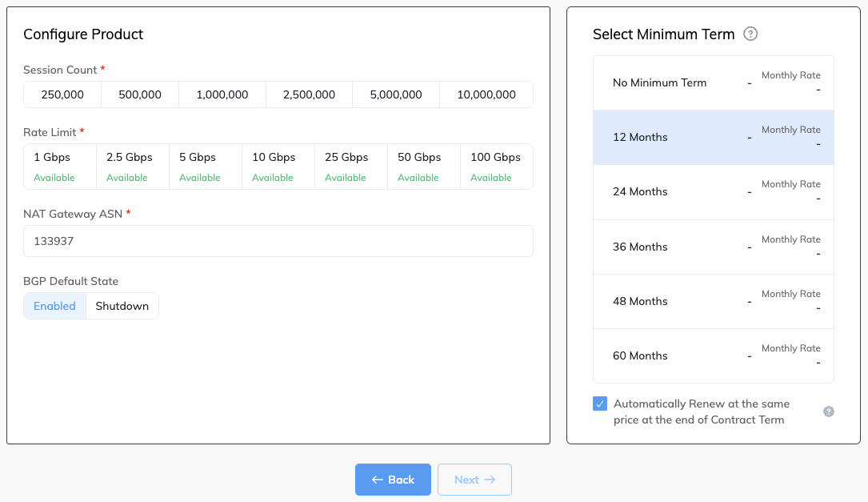Screen dimensions: 868x502
Task: Select No Minimum Term option
Action: point(713,83)
